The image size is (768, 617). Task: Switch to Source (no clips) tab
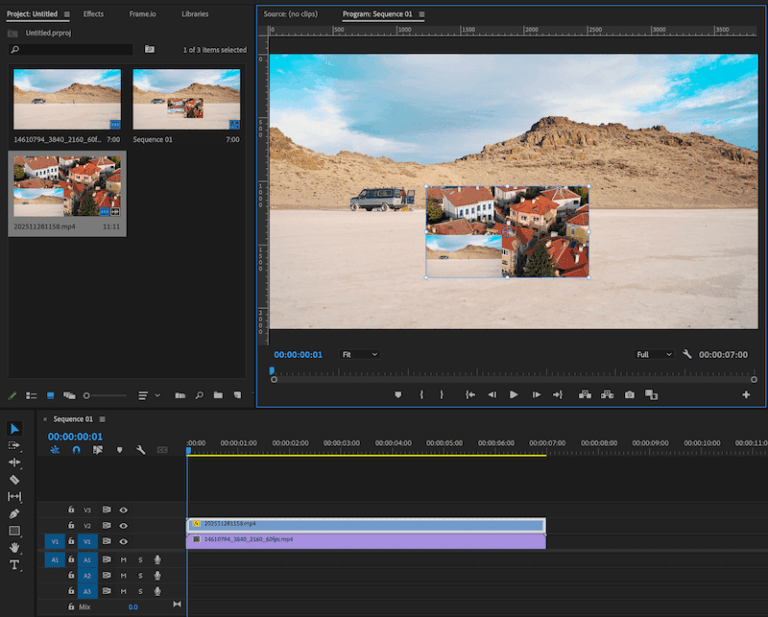click(290, 14)
